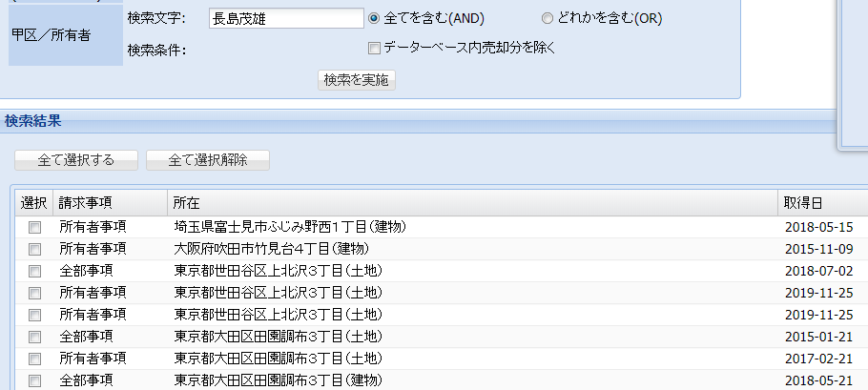Click 所有者事項 in the 埼玉県富士見市 row
868x390 pixels.
pos(93,227)
